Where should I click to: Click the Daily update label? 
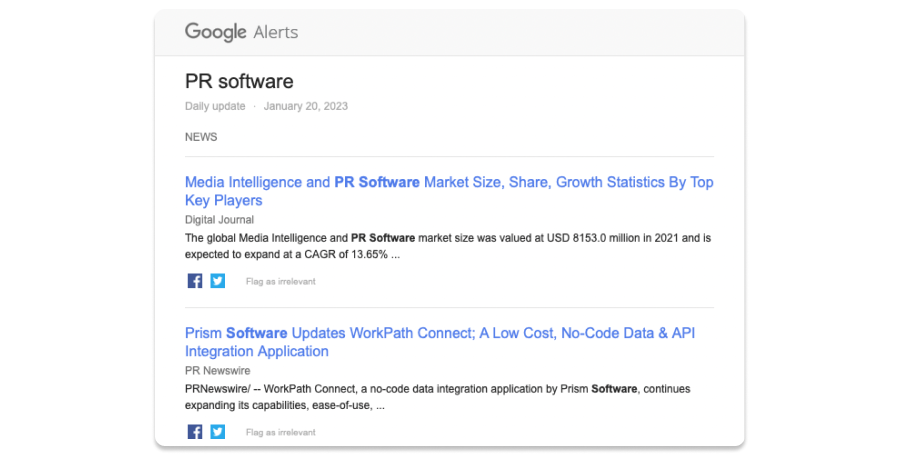coord(214,106)
